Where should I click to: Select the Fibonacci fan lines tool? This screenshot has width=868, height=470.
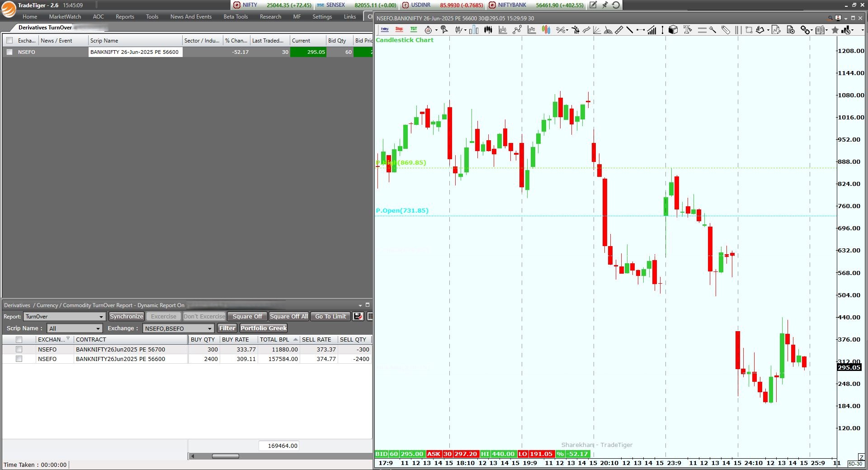point(597,30)
